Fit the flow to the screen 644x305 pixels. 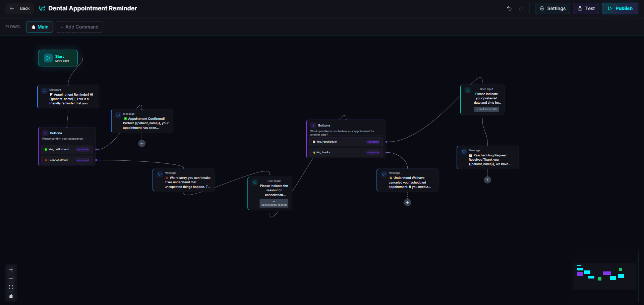pos(11,287)
